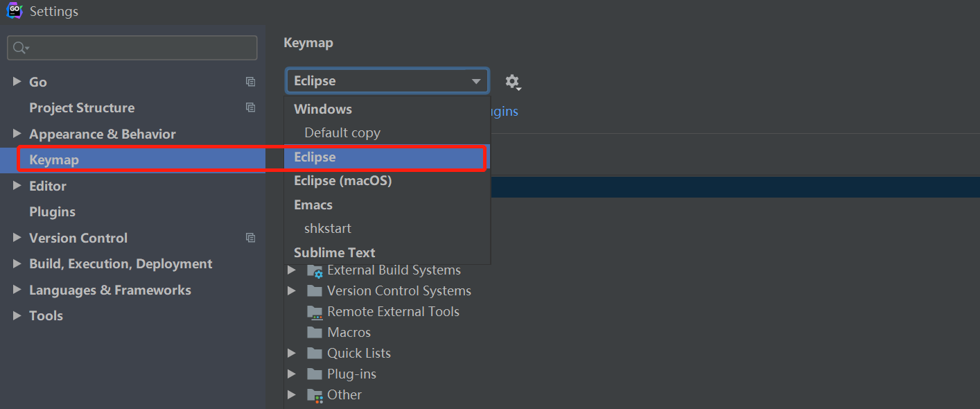
Task: Select the Emacs keymap
Action: (387, 204)
